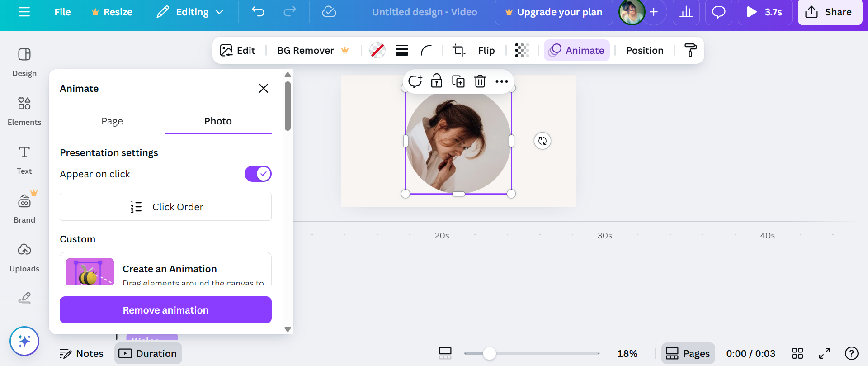Toggle Appear on click switch
The height and width of the screenshot is (366, 868).
pos(258,174)
